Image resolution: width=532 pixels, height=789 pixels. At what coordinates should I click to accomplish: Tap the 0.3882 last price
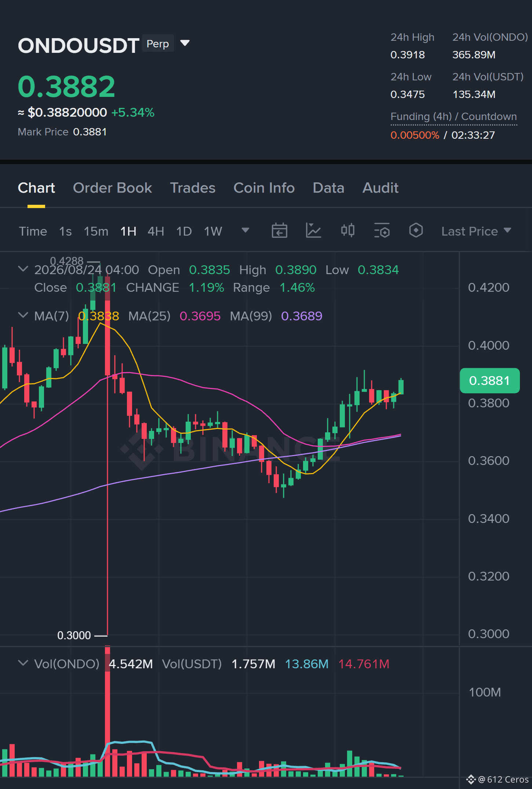(x=66, y=87)
